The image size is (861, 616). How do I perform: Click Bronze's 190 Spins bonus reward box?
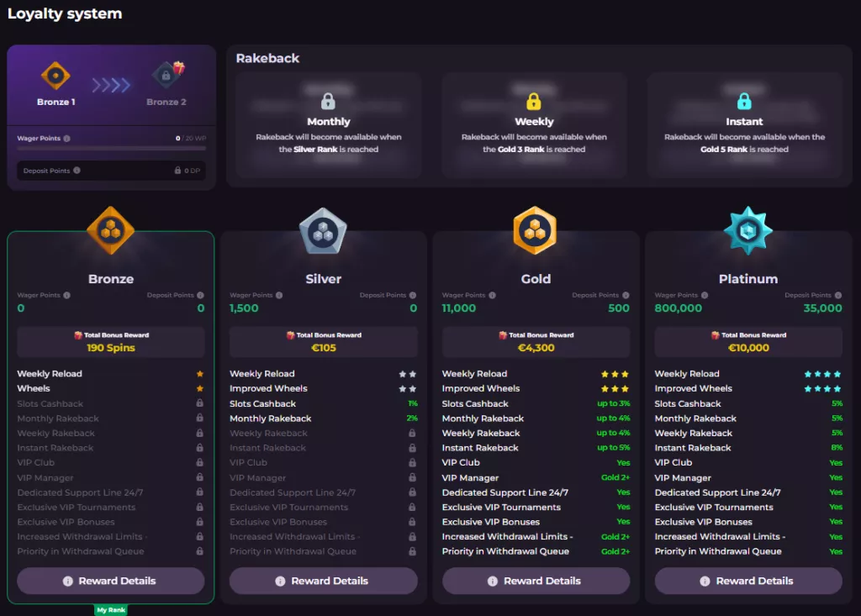pos(111,341)
